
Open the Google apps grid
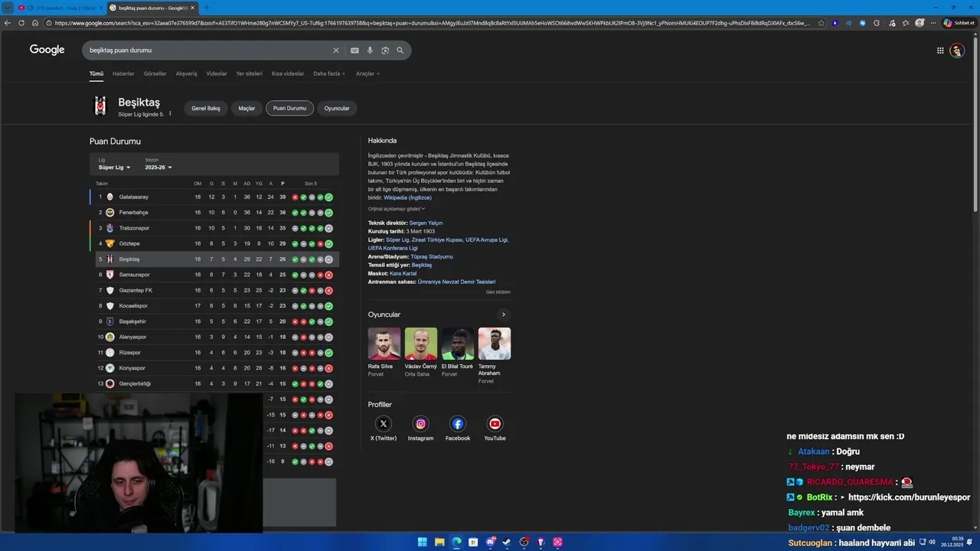[940, 51]
